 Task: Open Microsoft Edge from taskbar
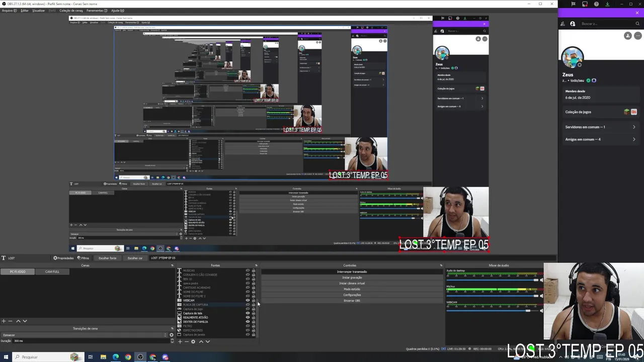(116, 357)
